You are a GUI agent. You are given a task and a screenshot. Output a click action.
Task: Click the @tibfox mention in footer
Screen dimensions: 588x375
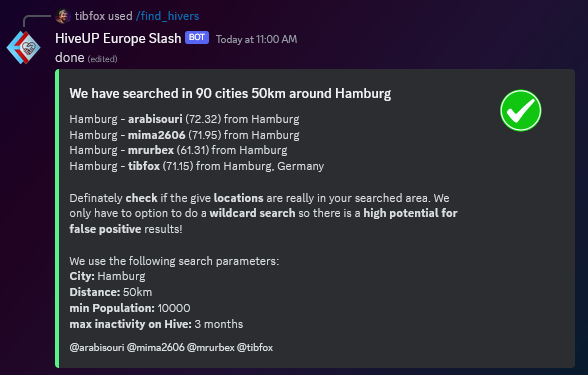(x=255, y=348)
